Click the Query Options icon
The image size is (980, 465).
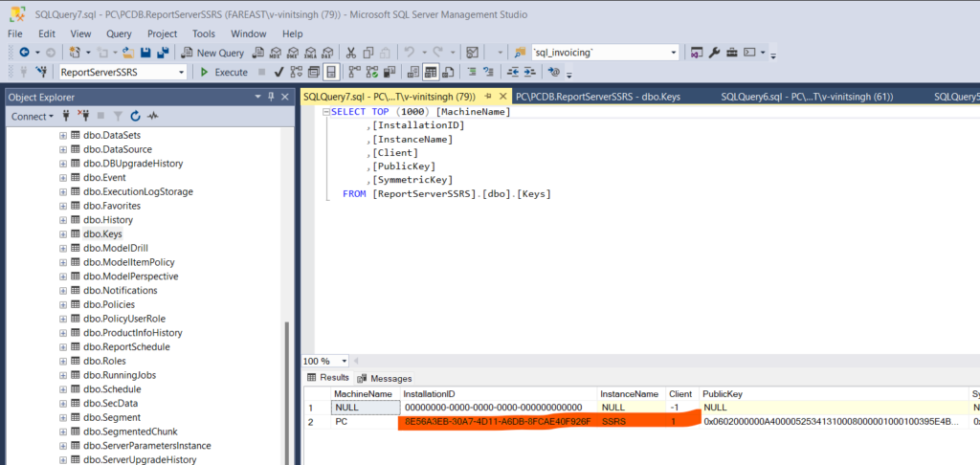314,72
